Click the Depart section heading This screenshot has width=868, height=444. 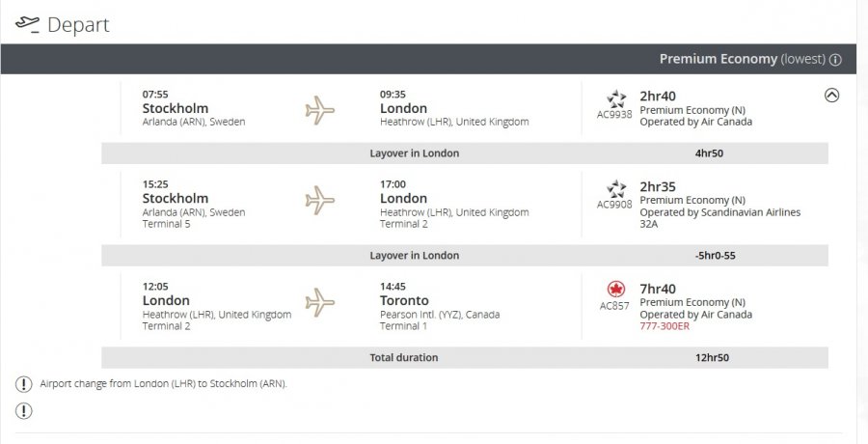click(77, 24)
